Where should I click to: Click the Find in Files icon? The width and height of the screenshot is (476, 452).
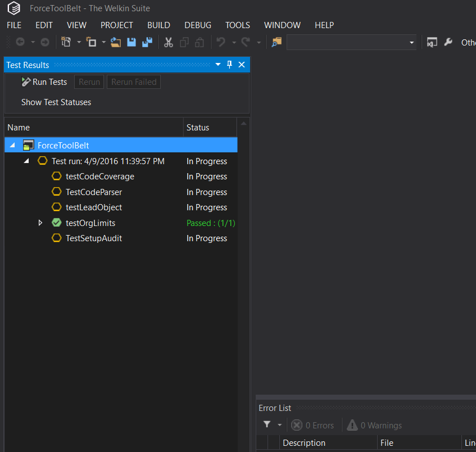[276, 42]
